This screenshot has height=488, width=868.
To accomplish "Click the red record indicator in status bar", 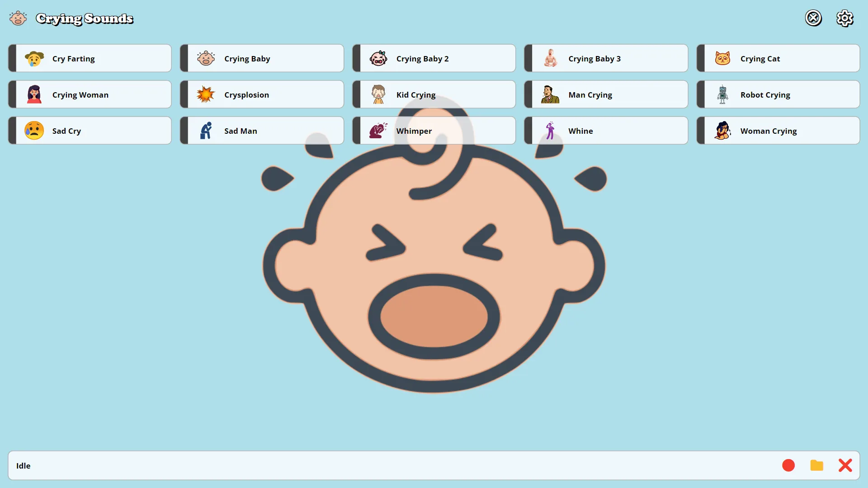I will point(788,465).
